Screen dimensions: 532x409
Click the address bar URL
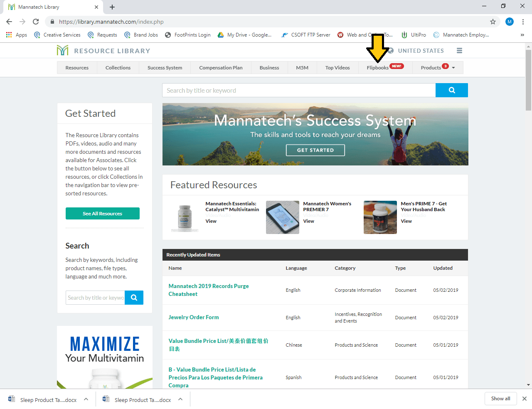(111, 22)
